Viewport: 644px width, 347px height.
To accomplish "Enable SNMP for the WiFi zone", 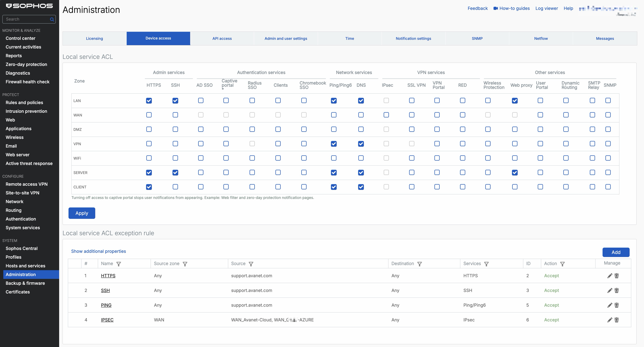I will [608, 158].
